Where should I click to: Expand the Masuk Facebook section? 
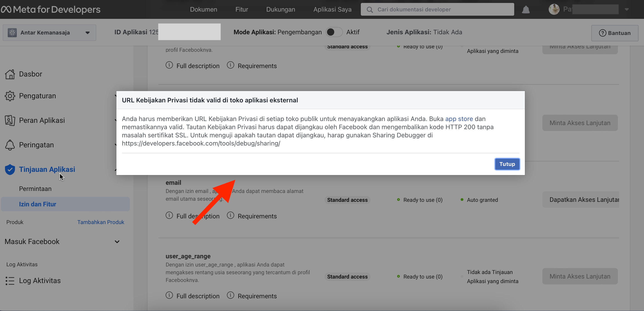pyautogui.click(x=117, y=242)
